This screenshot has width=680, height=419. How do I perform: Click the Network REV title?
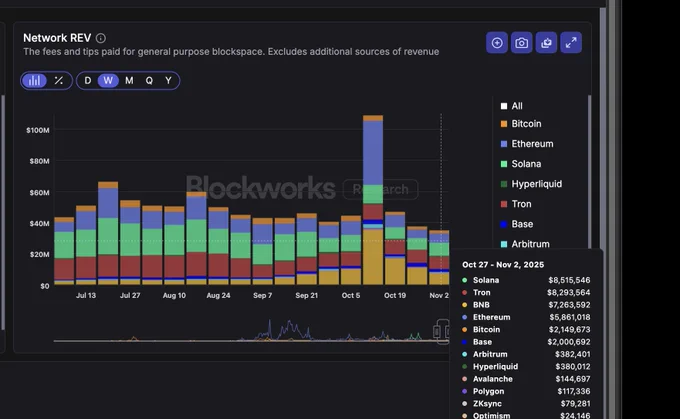[57, 38]
